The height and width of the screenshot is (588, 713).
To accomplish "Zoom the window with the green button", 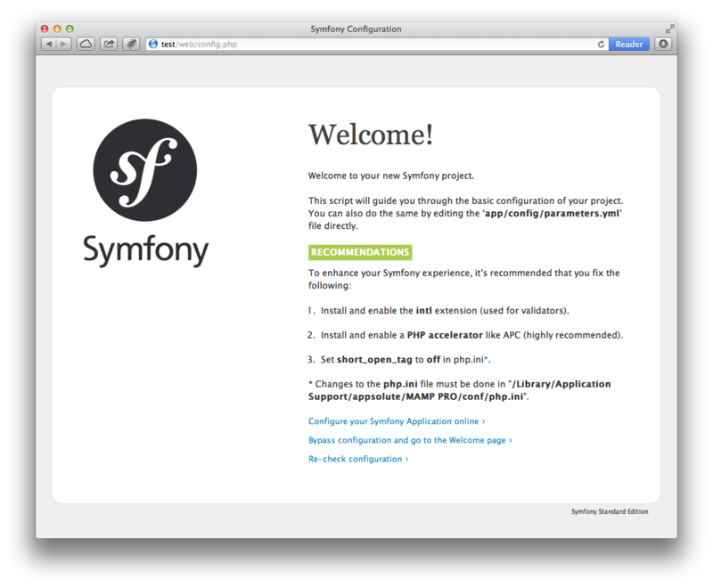I will 70,29.
